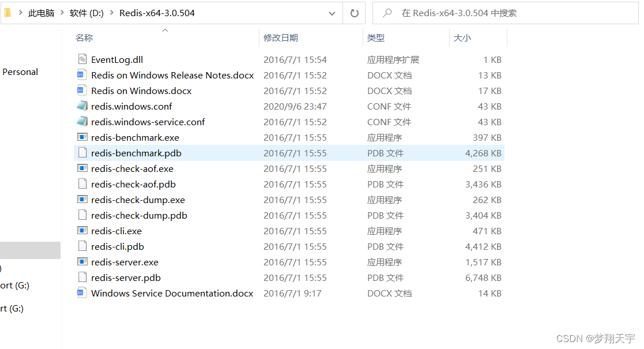Click the redis-server.exe application icon
The width and height of the screenshot is (644, 349).
coord(82,262)
